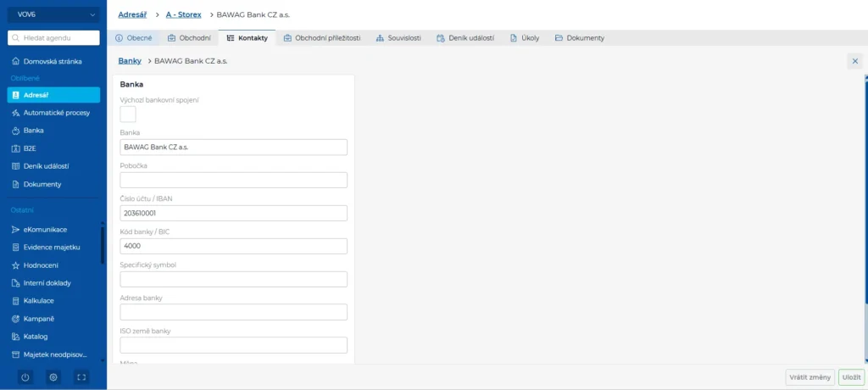Viewport: 868px width, 390px height.
Task: Expand the VOV6 company dropdown
Action: [x=53, y=14]
